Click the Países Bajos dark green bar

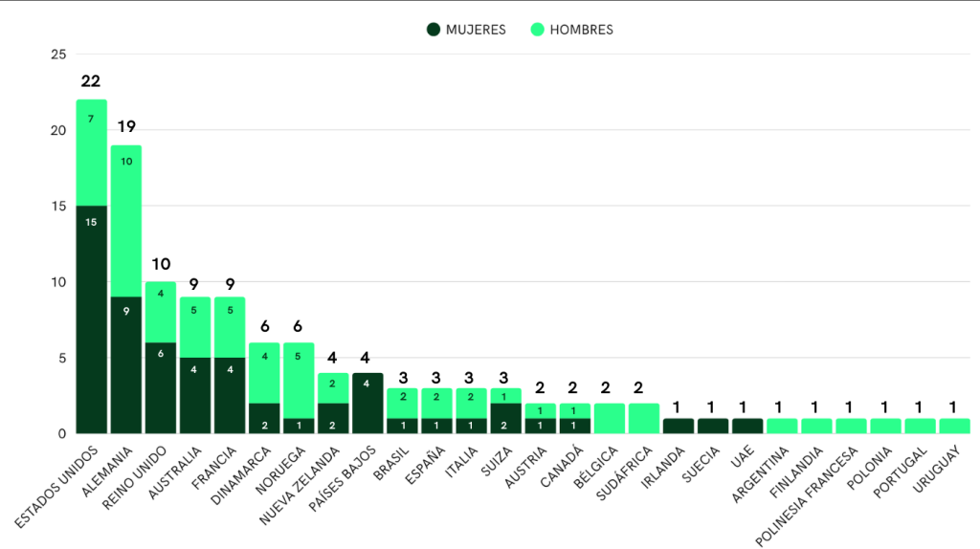[367, 403]
